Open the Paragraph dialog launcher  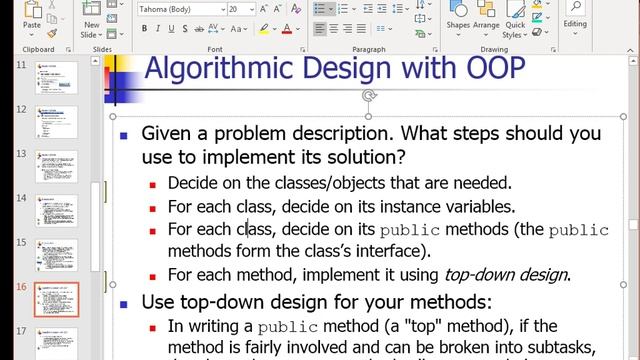(x=435, y=50)
